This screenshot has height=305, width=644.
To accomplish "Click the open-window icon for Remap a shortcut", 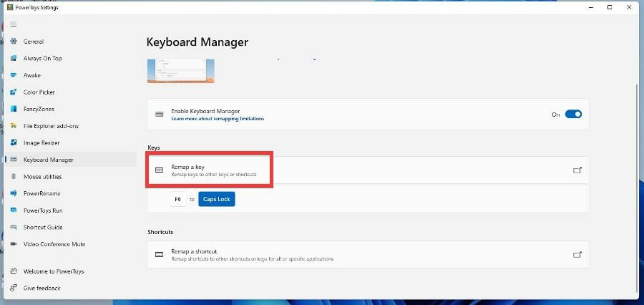I will [577, 254].
